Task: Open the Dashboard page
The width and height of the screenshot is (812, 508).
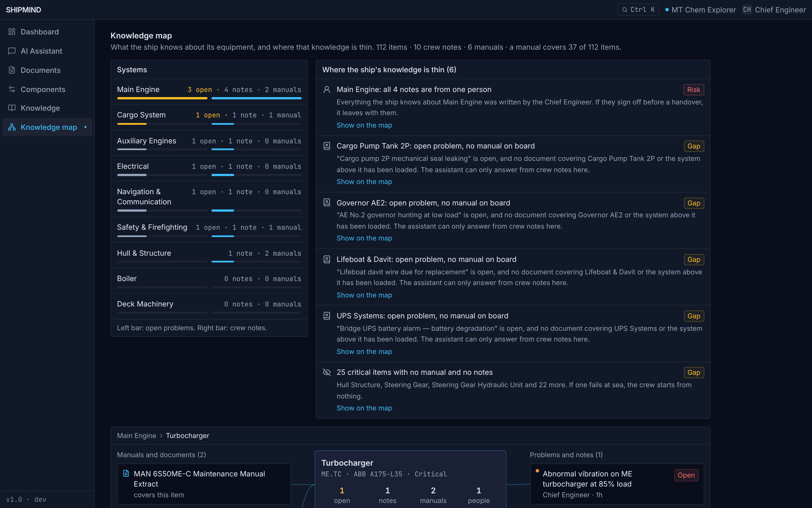Action: point(47,32)
